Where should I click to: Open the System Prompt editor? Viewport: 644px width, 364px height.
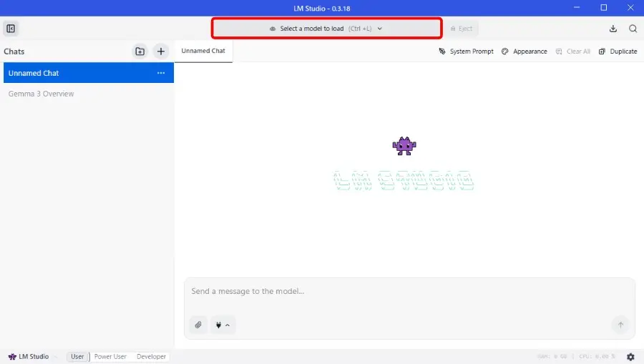pyautogui.click(x=466, y=51)
